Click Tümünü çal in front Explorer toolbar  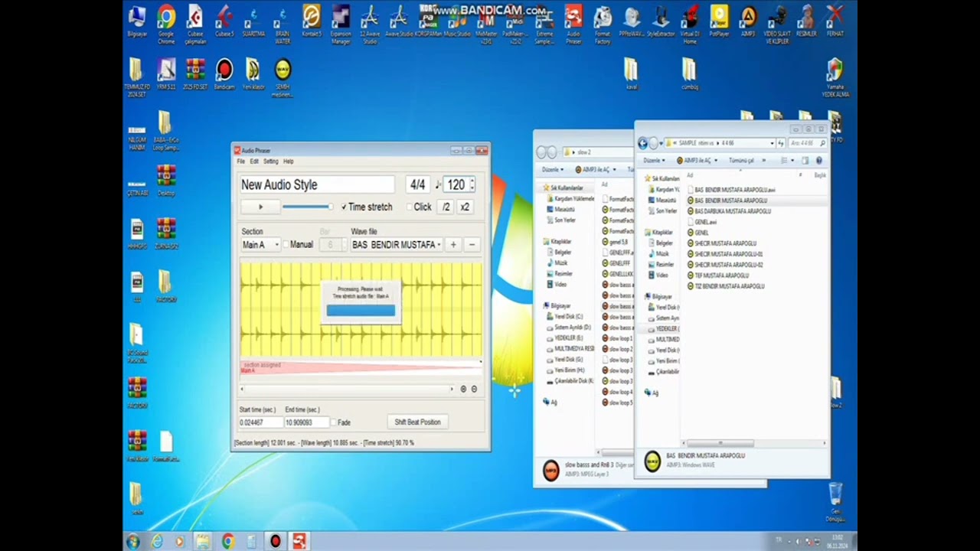pyautogui.click(x=741, y=161)
